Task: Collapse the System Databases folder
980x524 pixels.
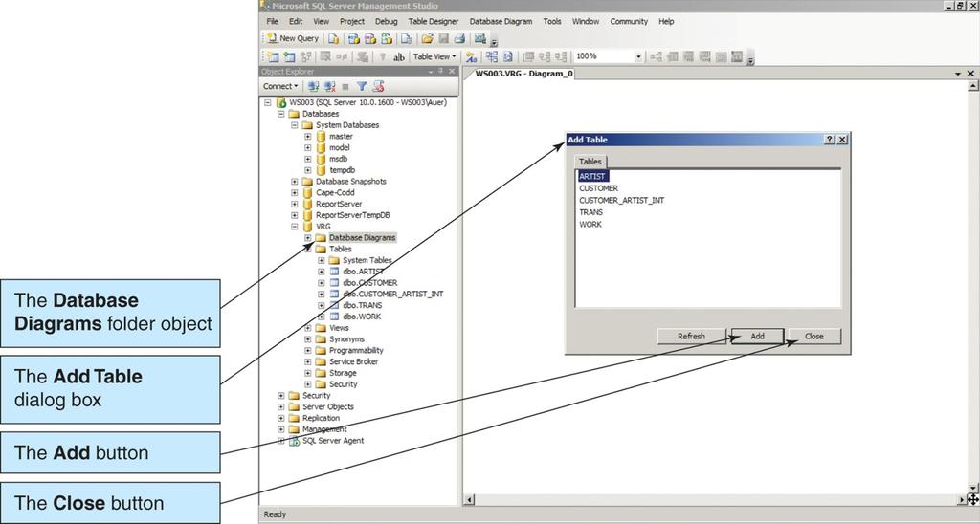Action: [x=295, y=125]
